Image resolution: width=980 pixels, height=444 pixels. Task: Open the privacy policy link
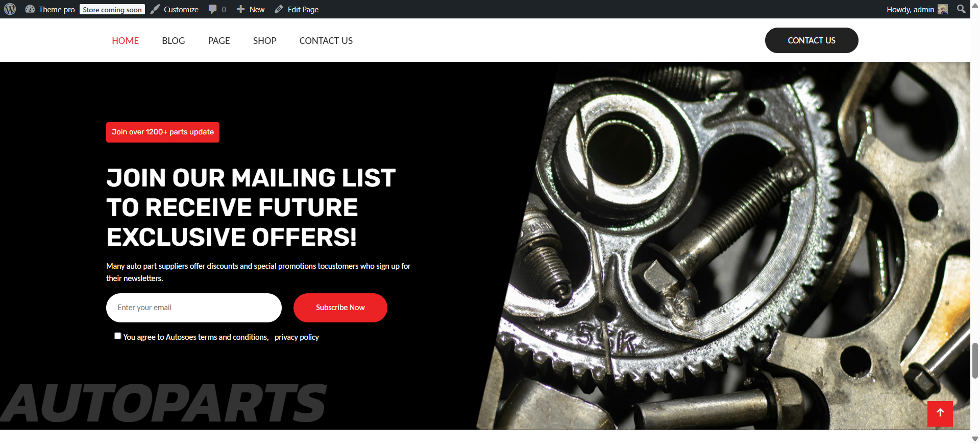pos(297,337)
